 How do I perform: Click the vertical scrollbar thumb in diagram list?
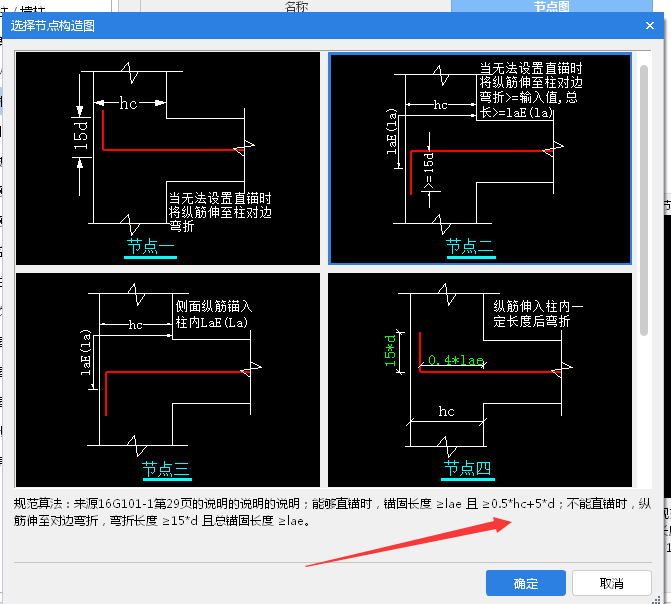(x=644, y=200)
